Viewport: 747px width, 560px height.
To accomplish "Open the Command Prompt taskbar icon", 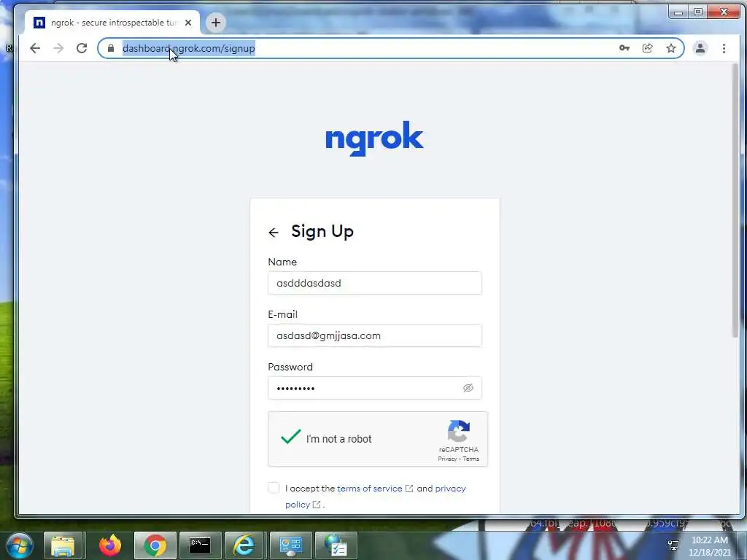I will point(200,545).
